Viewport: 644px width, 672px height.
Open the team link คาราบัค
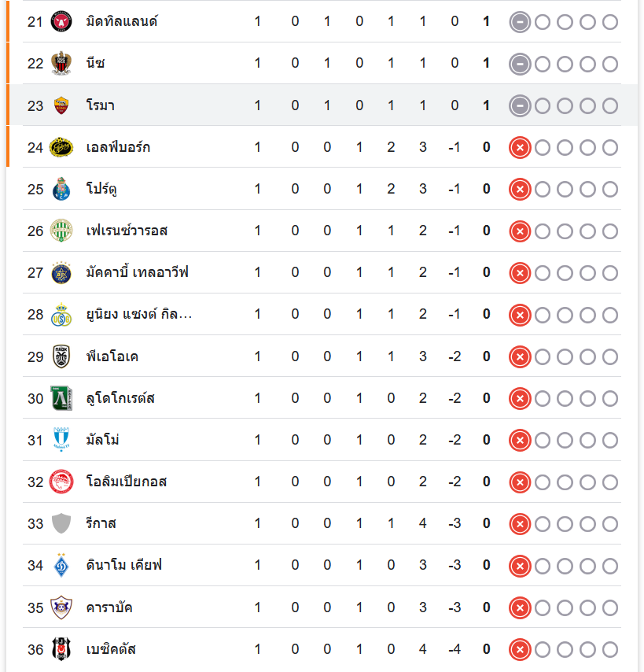(109, 607)
